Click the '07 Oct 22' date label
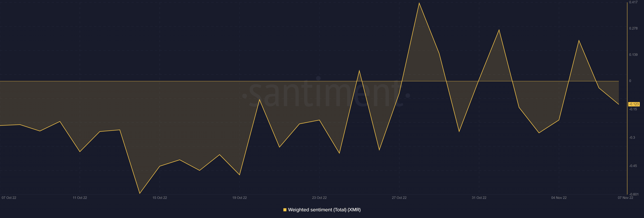Viewport: 644px width, 218px height. (x=9, y=198)
